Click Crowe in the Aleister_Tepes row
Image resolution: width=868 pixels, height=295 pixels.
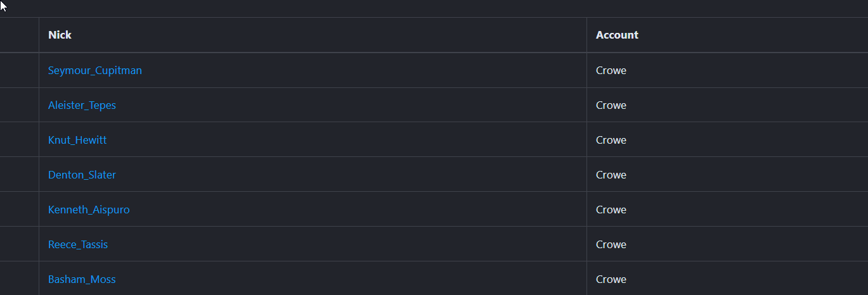[x=611, y=105]
